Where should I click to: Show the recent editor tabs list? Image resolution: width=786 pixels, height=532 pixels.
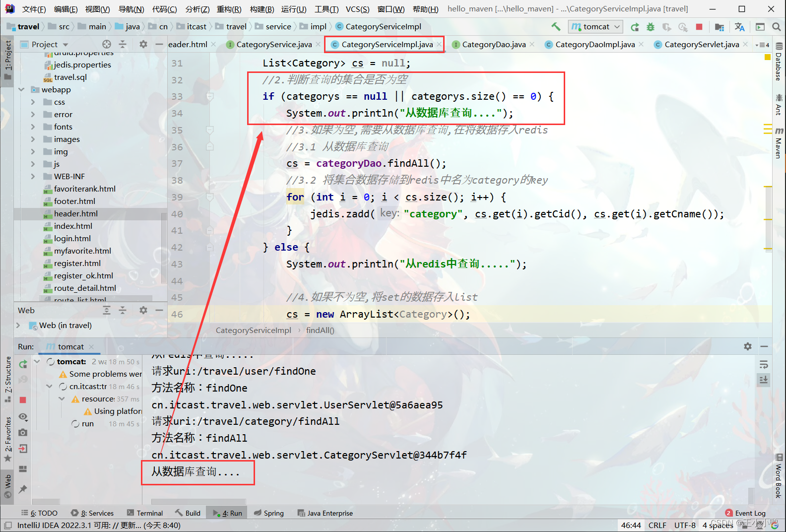coord(762,45)
